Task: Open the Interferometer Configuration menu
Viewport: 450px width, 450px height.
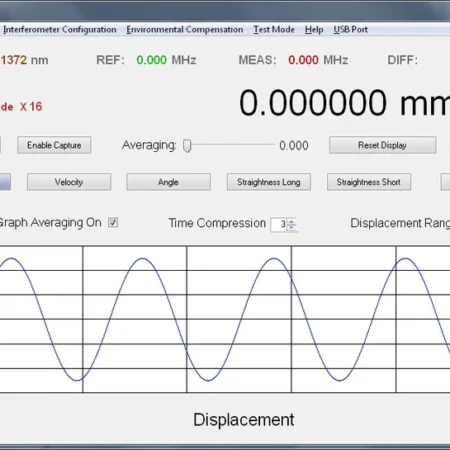Action: click(60, 30)
